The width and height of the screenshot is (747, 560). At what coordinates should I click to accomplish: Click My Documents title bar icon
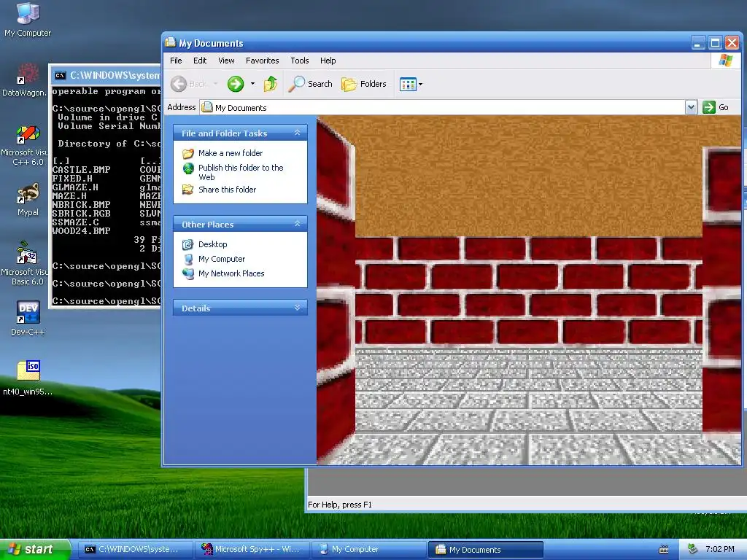click(171, 43)
